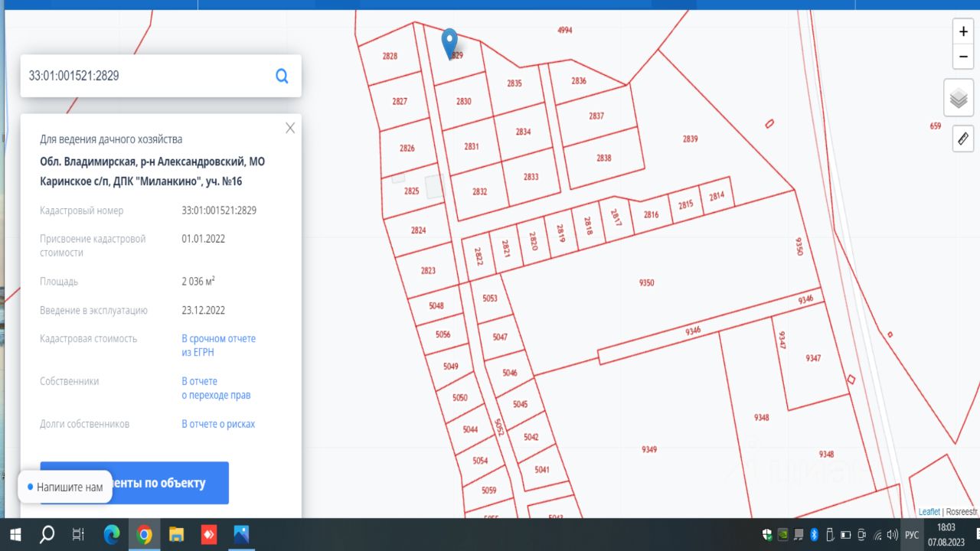980x551 pixels.
Task: Select parcel 2838 on the map
Action: (x=604, y=158)
